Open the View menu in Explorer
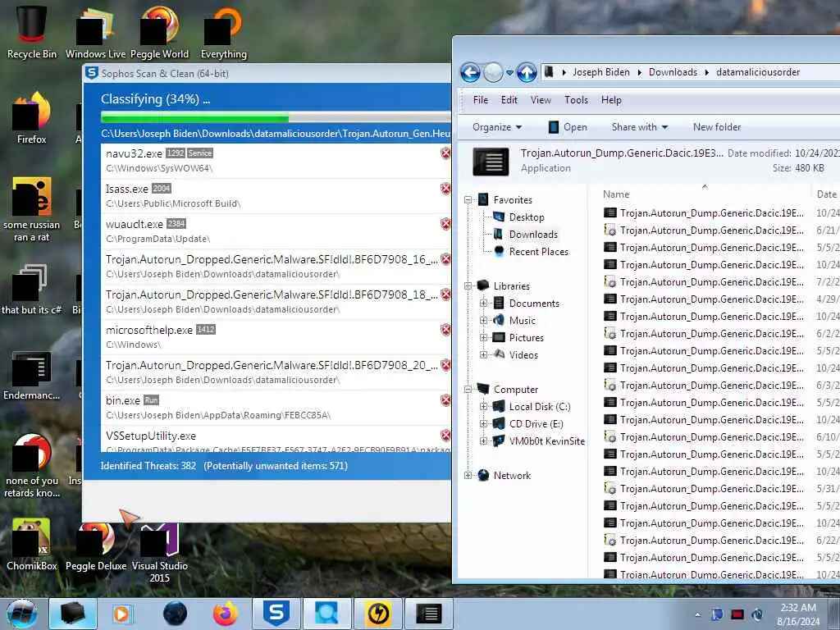 541,100
